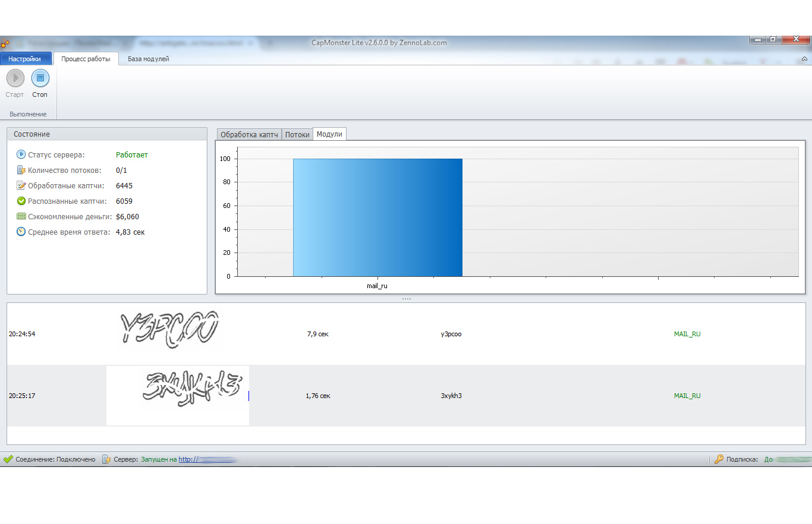
Task: Click the Распознанные каптчи green check icon
Action: 21,201
